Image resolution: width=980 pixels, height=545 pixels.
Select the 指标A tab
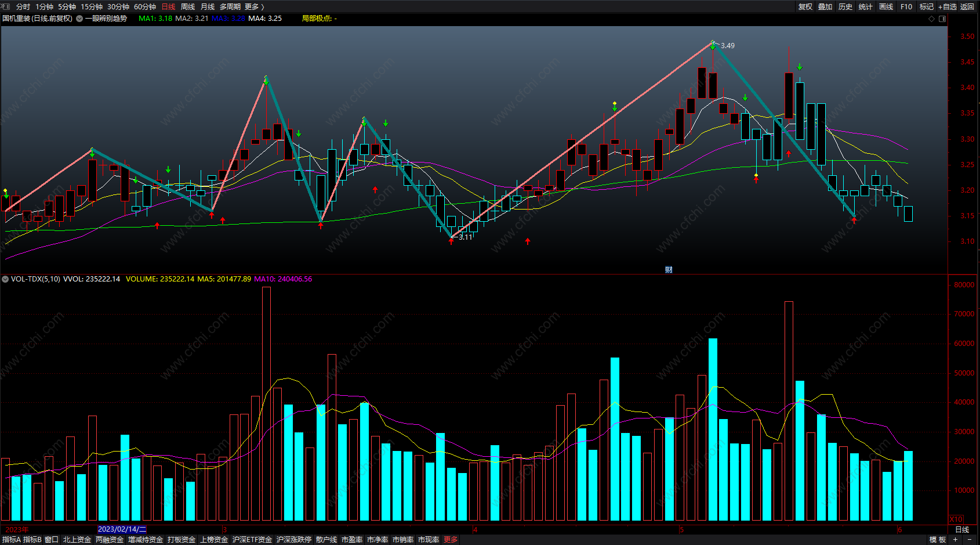click(x=11, y=540)
